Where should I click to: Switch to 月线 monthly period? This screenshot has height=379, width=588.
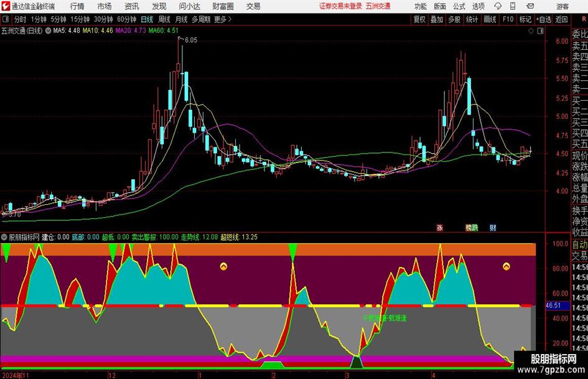tap(182, 19)
